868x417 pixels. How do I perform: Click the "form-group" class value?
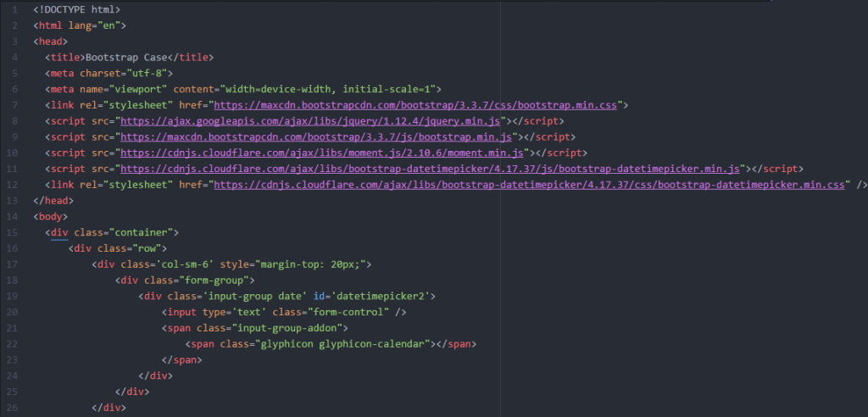[214, 281]
